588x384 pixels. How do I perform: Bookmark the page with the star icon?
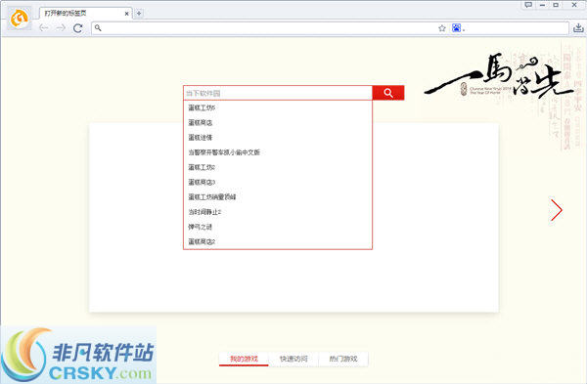coord(442,28)
